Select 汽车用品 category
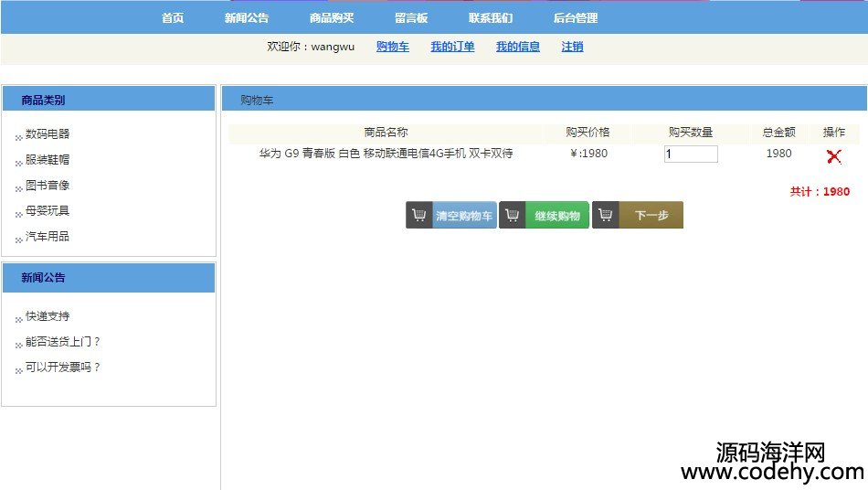The image size is (868, 490). tap(47, 237)
